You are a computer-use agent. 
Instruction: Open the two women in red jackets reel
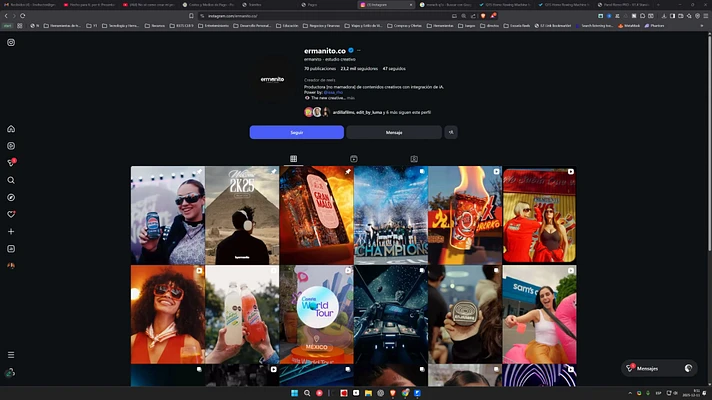point(539,215)
